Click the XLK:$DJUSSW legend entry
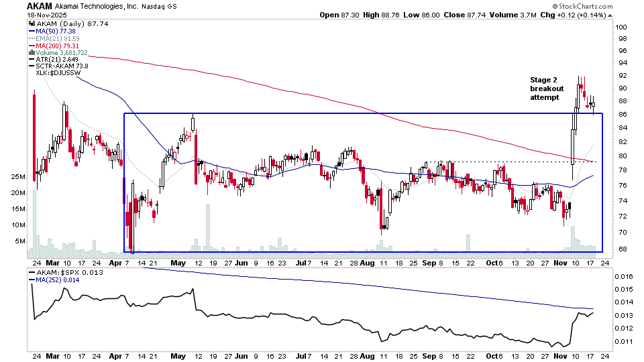The width and height of the screenshot is (644, 362). pyautogui.click(x=58, y=73)
